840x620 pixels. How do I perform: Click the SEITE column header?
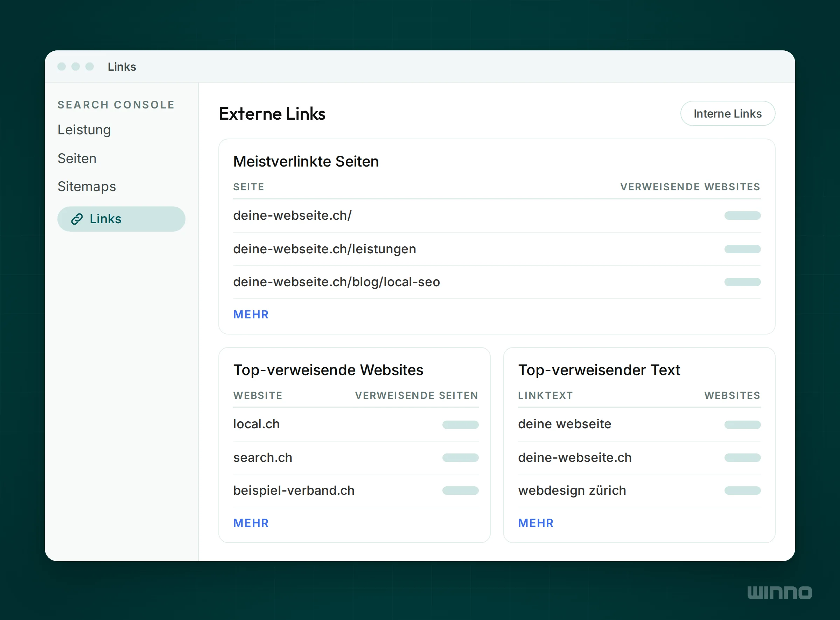[248, 187]
